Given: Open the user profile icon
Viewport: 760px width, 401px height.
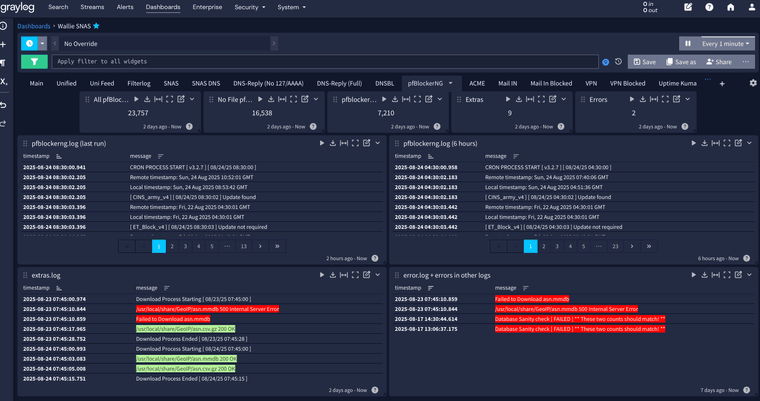Looking at the screenshot, I should tap(752, 7).
